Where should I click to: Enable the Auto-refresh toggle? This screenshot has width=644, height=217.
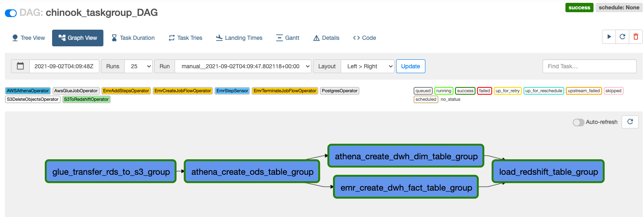[578, 122]
